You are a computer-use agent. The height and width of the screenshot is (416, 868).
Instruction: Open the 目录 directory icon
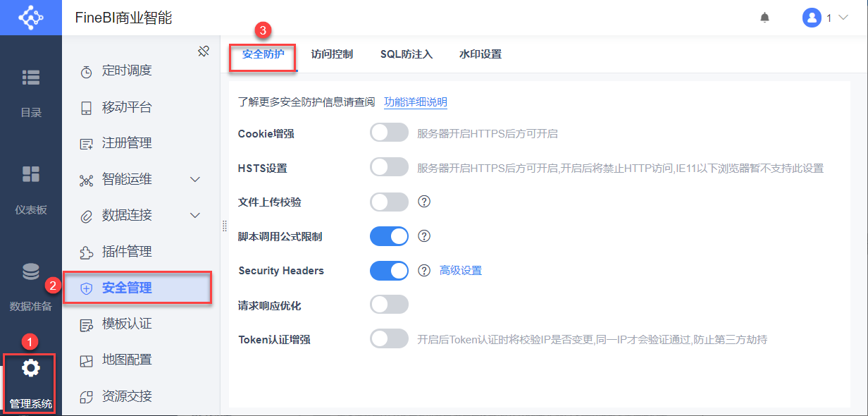click(31, 78)
